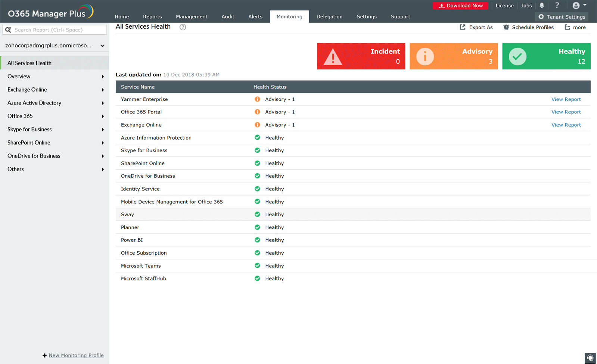Click the advisory icon for Yammer Enterprise
597x364 pixels.
(257, 99)
